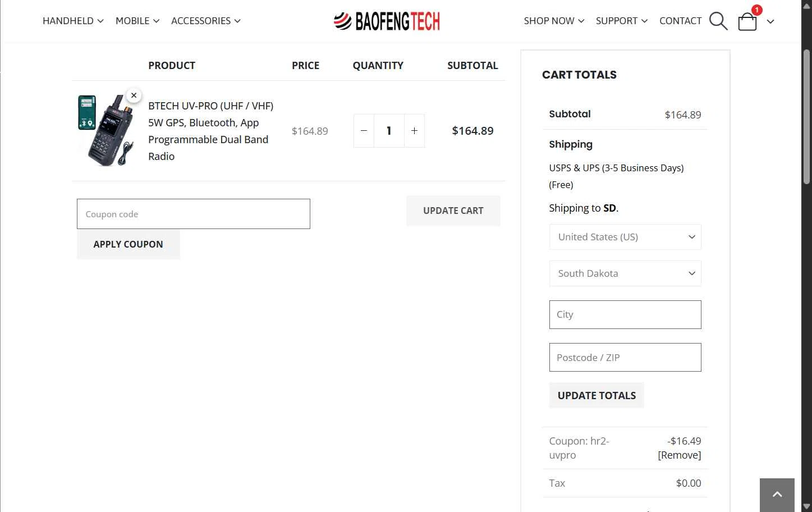
Task: Open the BTECH UV-PRO product thumbnail
Action: pos(107,130)
